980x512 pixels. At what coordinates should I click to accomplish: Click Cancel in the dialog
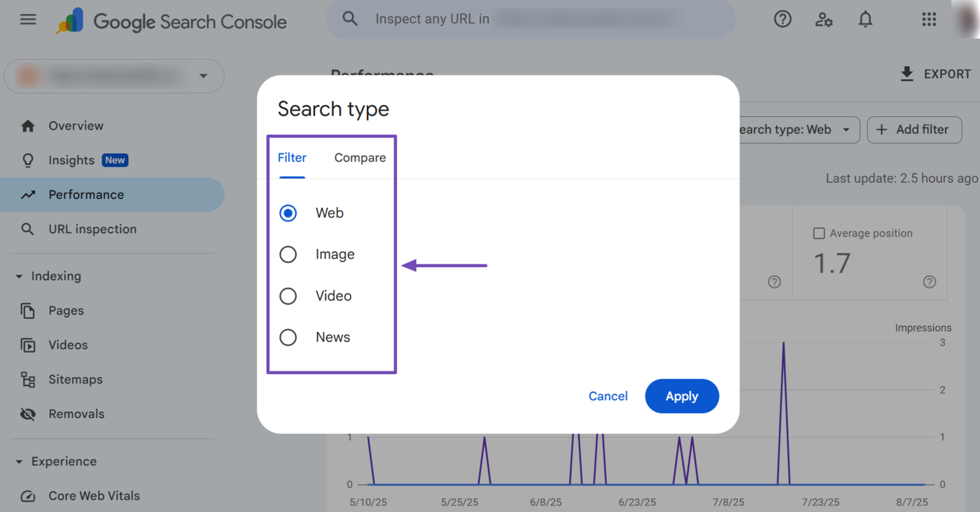tap(608, 396)
